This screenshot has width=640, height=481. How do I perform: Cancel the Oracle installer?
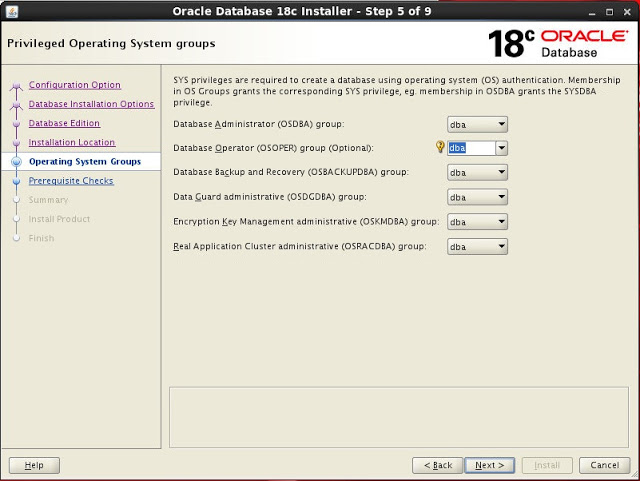[x=604, y=465]
